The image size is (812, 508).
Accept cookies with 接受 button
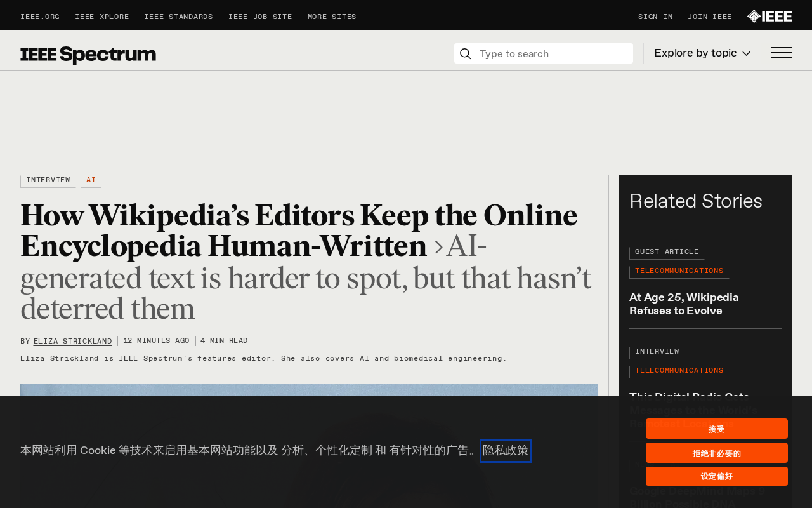717,429
